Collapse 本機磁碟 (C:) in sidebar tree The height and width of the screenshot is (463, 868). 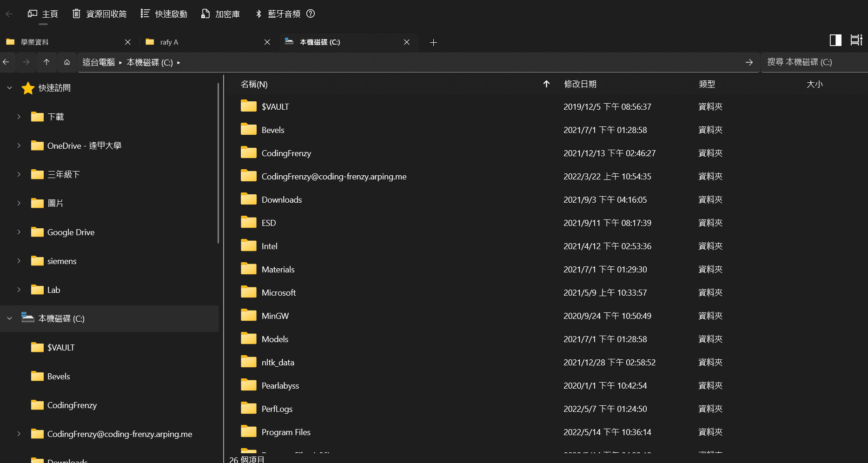(9, 318)
